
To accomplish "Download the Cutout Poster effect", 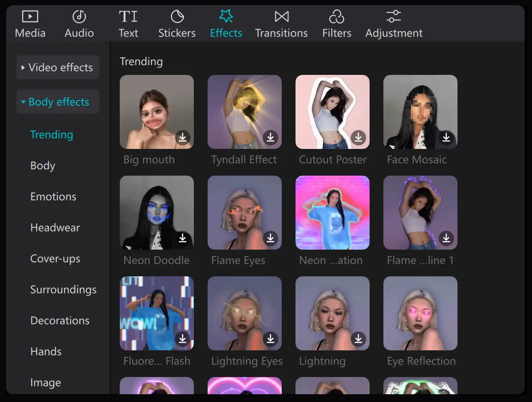I will point(358,137).
